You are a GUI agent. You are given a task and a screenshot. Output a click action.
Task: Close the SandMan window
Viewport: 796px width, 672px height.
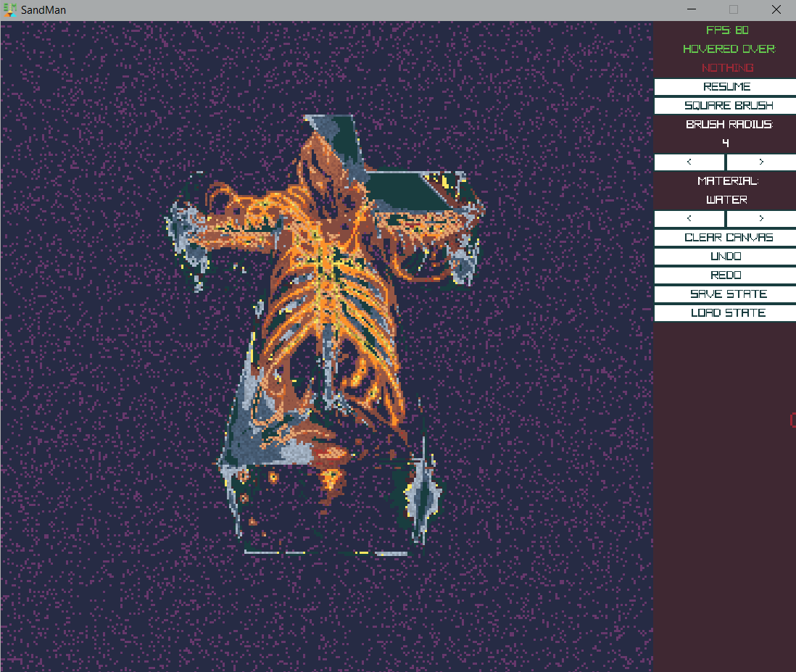coord(776,10)
